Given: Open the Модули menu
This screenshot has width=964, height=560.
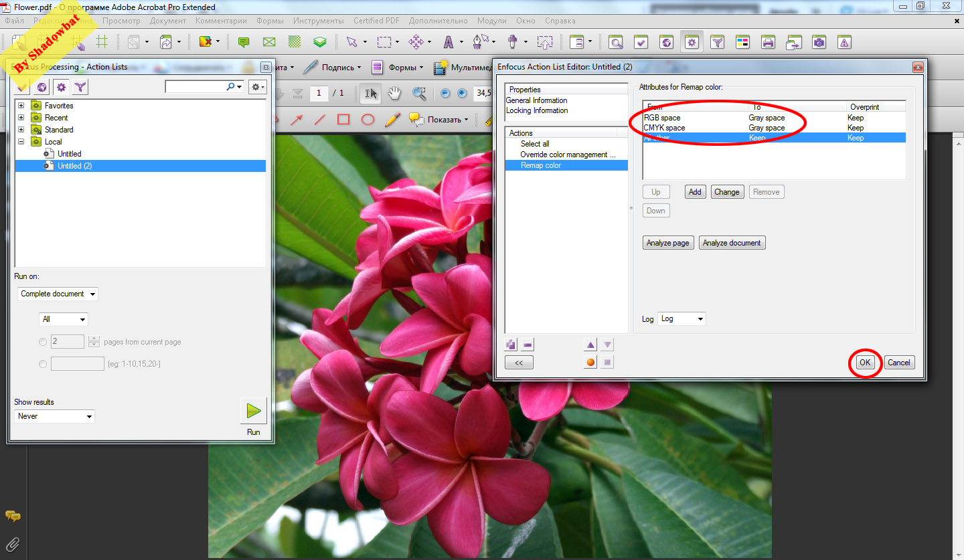Looking at the screenshot, I should tap(492, 21).
